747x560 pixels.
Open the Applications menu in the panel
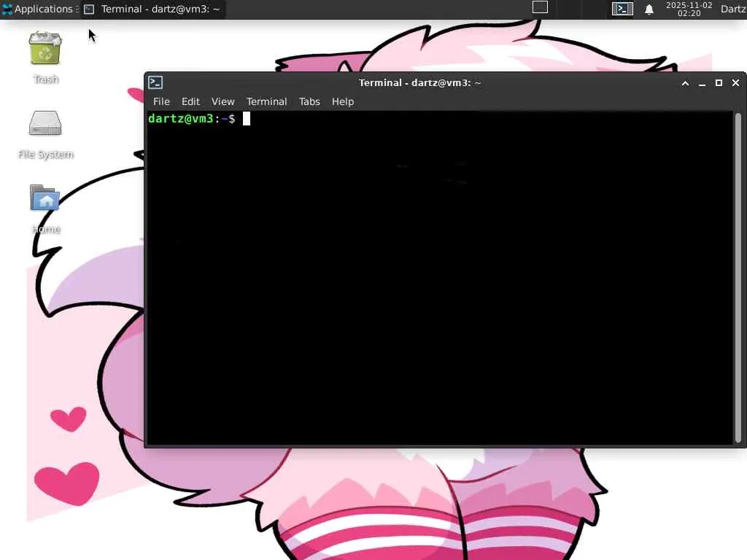coord(39,9)
